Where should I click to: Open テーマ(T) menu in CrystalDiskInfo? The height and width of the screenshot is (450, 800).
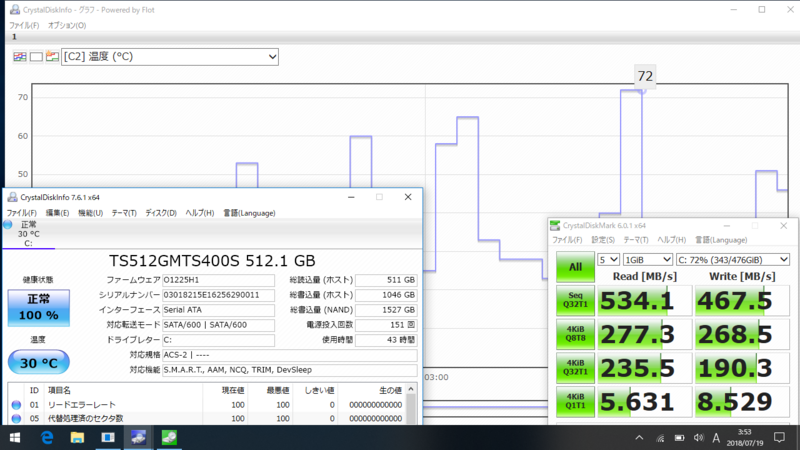[124, 213]
